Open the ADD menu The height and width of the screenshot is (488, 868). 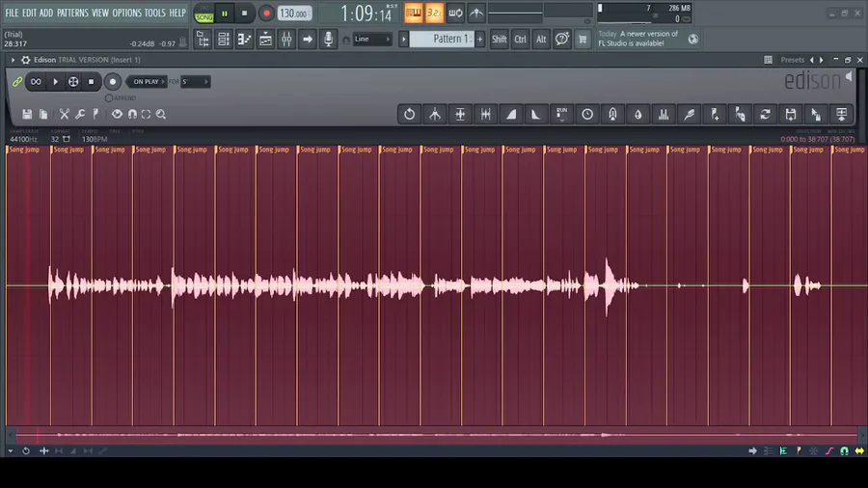click(x=46, y=13)
